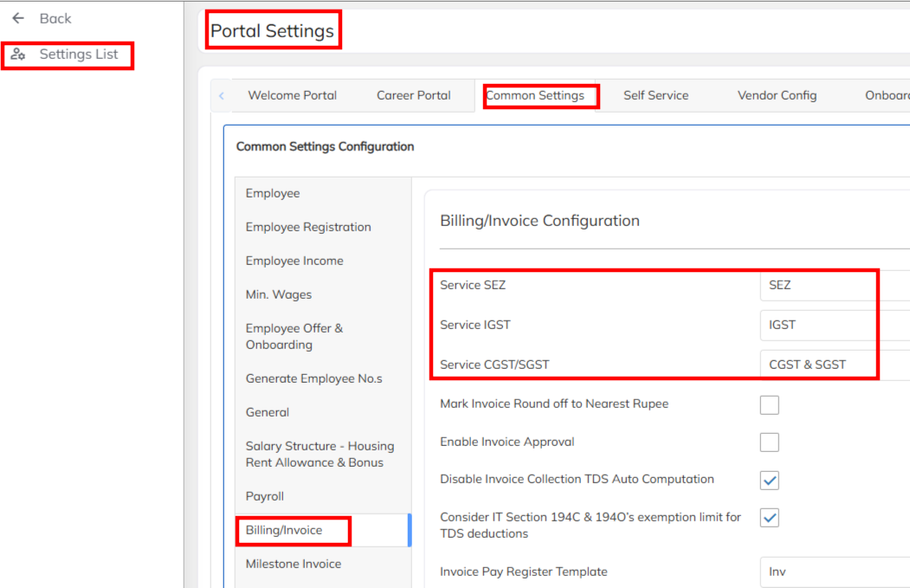Open Milestone Invoice settings section
This screenshot has width=910, height=588.
[x=294, y=564]
